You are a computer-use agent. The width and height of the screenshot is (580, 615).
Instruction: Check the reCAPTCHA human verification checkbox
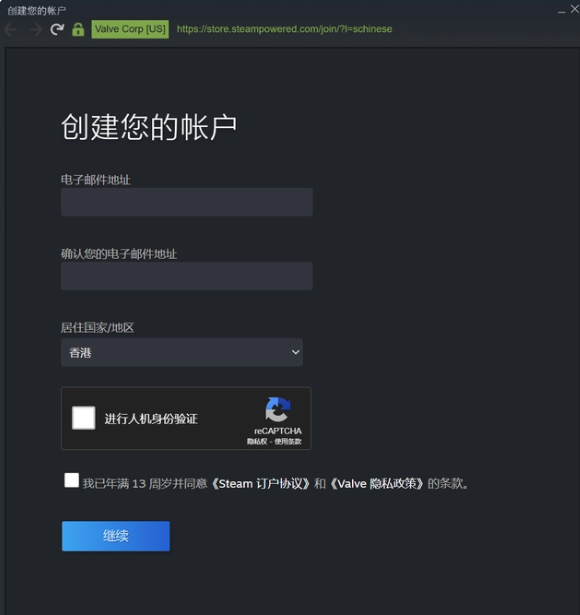click(x=84, y=418)
